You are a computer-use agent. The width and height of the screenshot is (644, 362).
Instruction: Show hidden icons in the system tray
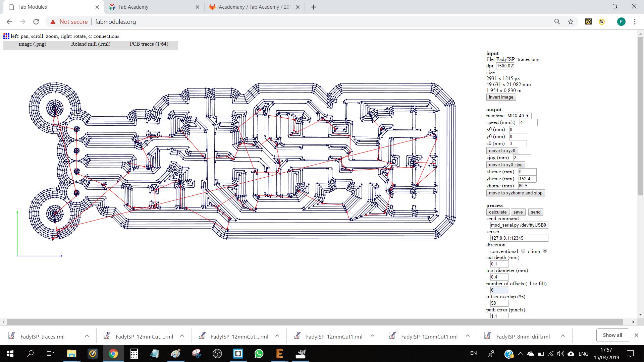[521, 353]
